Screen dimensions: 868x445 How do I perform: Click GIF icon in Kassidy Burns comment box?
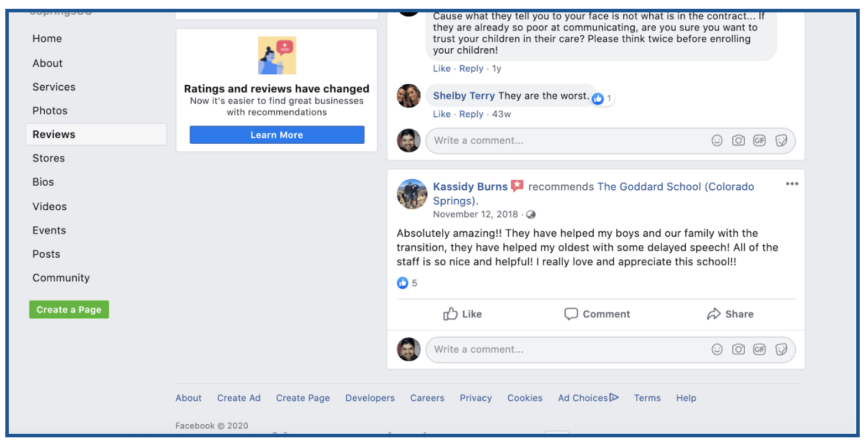tap(759, 350)
